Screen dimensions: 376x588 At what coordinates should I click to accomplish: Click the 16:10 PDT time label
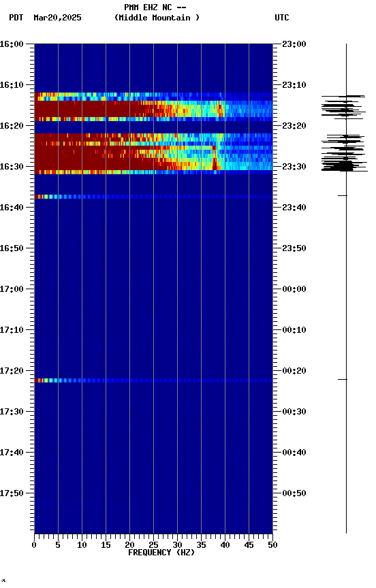(x=12, y=85)
